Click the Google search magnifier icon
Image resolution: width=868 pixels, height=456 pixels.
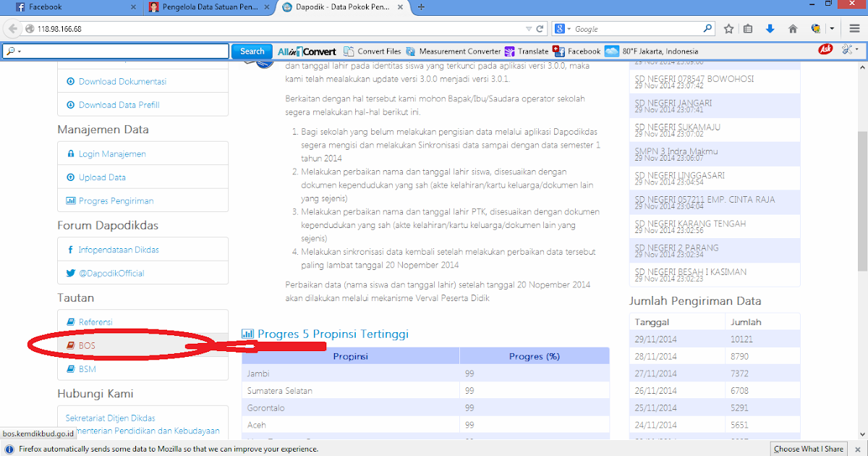tap(708, 29)
